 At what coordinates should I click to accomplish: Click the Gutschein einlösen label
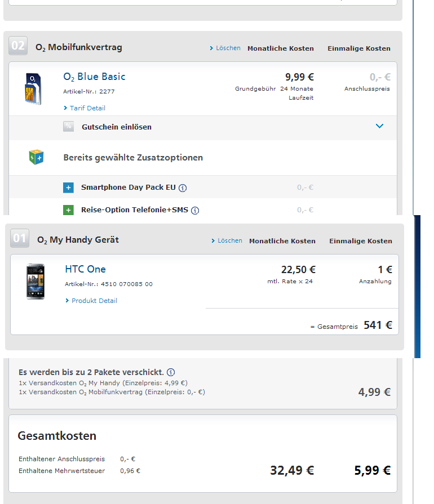pyautogui.click(x=116, y=127)
